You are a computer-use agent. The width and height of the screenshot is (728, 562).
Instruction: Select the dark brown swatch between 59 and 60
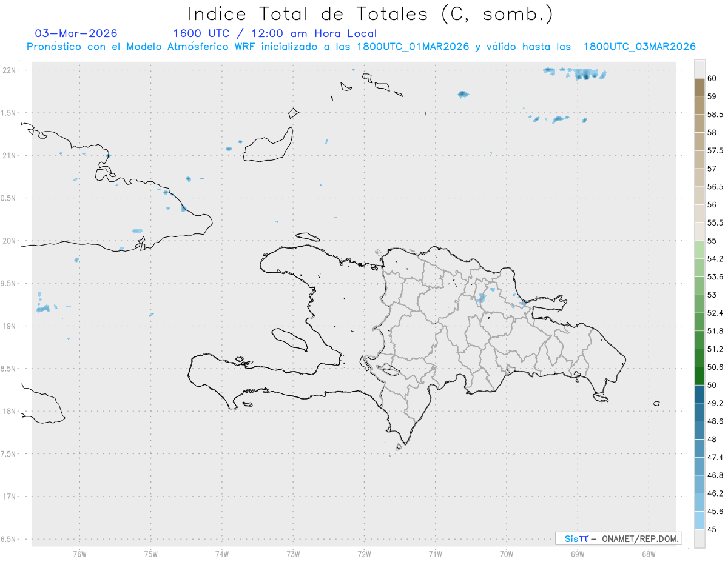click(x=699, y=87)
